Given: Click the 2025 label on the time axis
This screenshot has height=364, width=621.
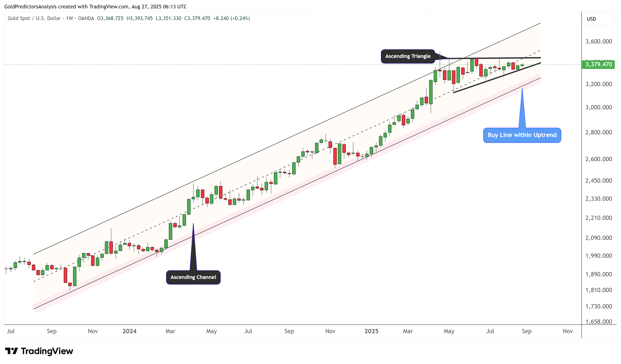Looking at the screenshot, I should (371, 331).
